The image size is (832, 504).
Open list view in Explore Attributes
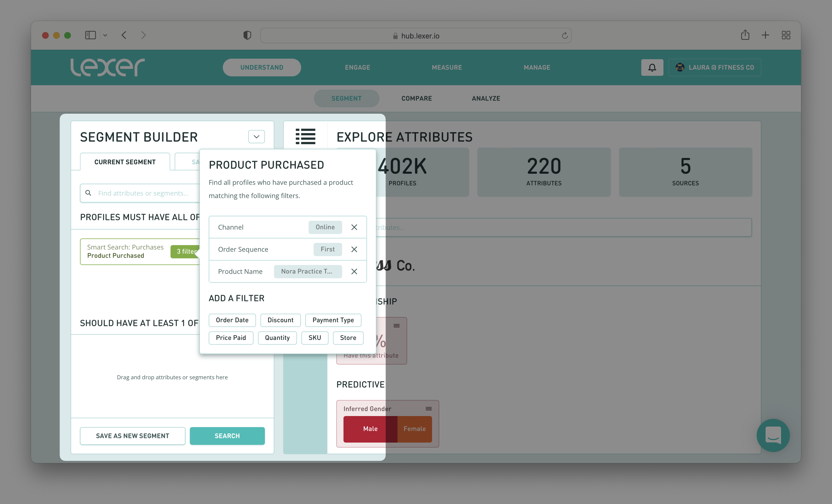click(305, 136)
